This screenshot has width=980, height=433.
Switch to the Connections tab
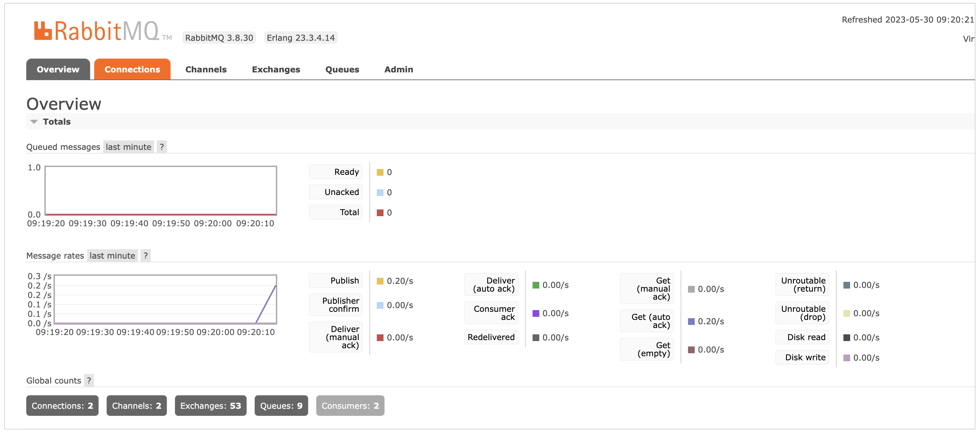(x=132, y=69)
